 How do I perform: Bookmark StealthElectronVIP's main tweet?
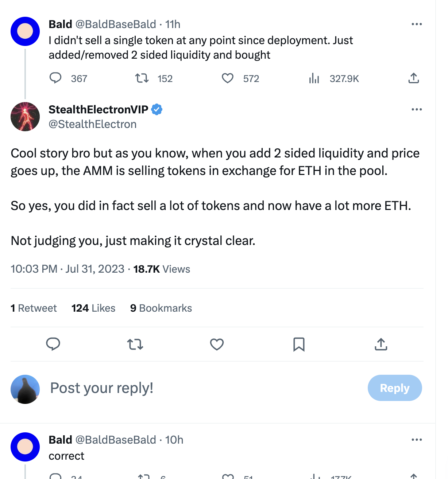299,344
